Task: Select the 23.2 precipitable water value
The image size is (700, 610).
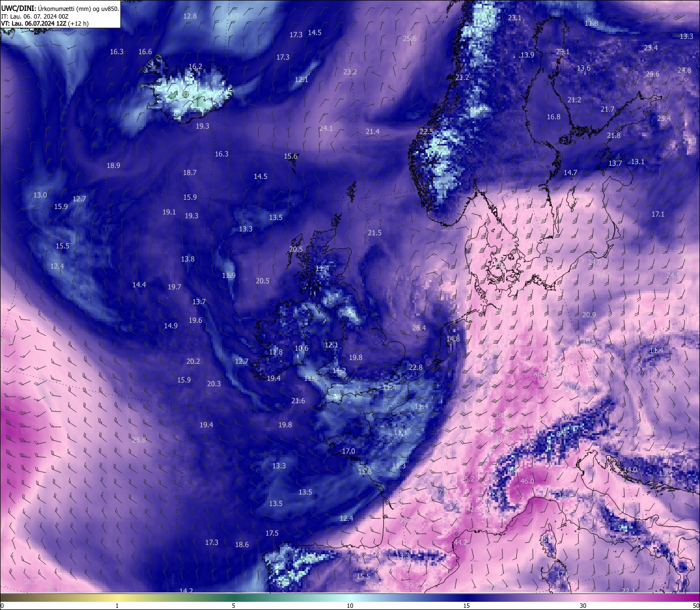Action: click(350, 72)
